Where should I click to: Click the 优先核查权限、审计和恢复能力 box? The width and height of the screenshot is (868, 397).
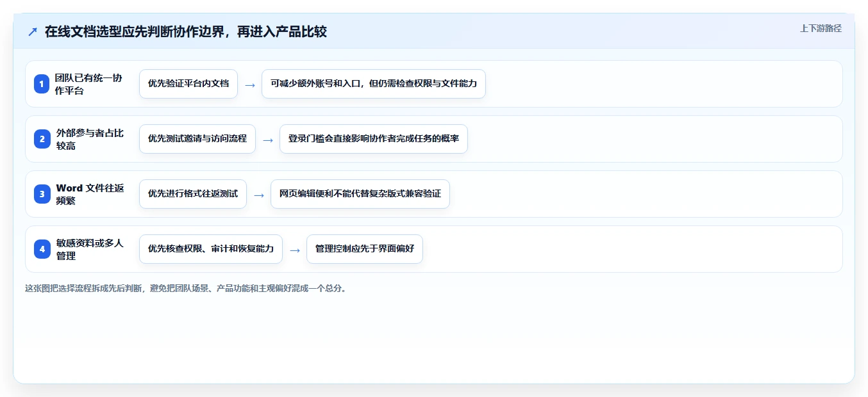coord(211,249)
